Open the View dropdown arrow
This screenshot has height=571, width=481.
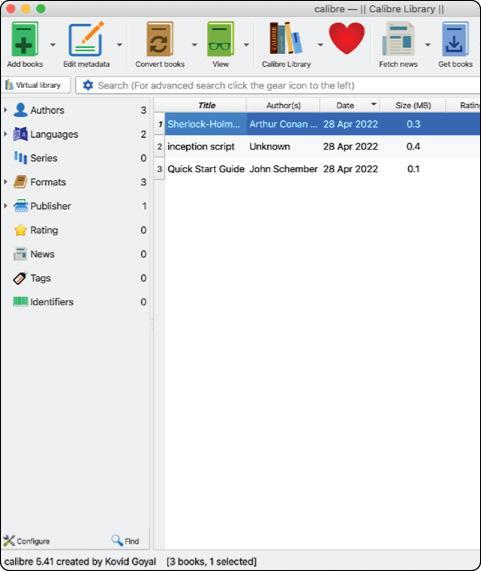[246, 44]
